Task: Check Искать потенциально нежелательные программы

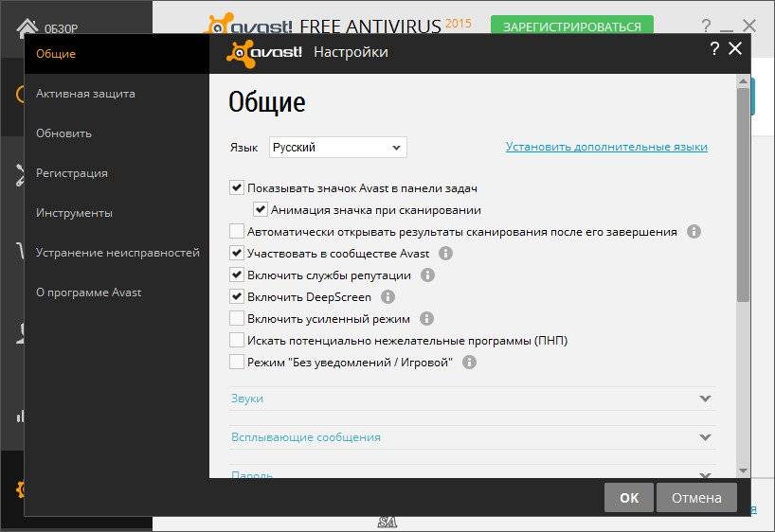Action: pos(237,341)
